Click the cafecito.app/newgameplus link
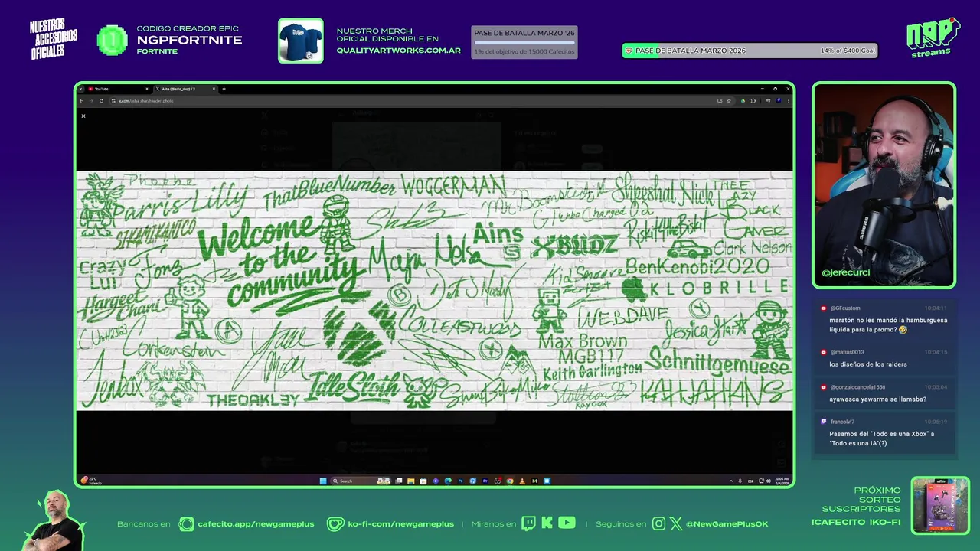Screen dimensions: 980x551 pyautogui.click(x=256, y=524)
